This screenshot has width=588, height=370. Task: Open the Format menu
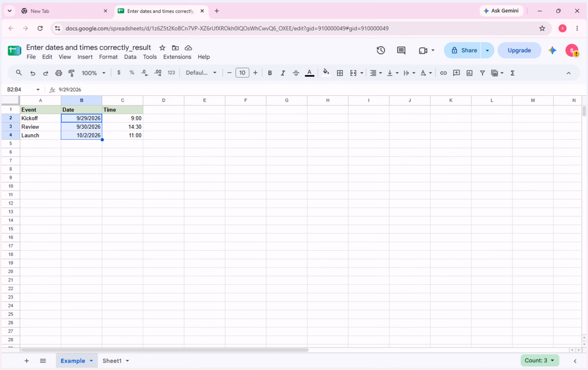[x=108, y=57]
